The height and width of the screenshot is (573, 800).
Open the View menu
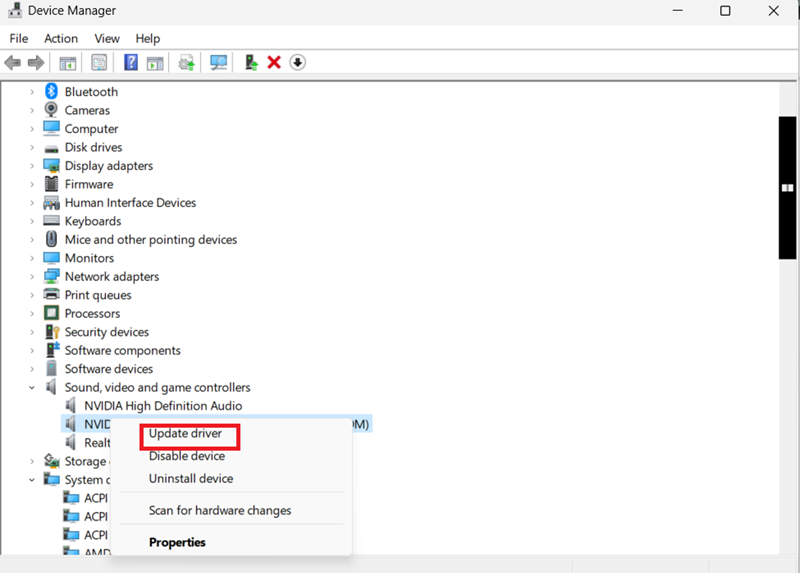pyautogui.click(x=107, y=39)
